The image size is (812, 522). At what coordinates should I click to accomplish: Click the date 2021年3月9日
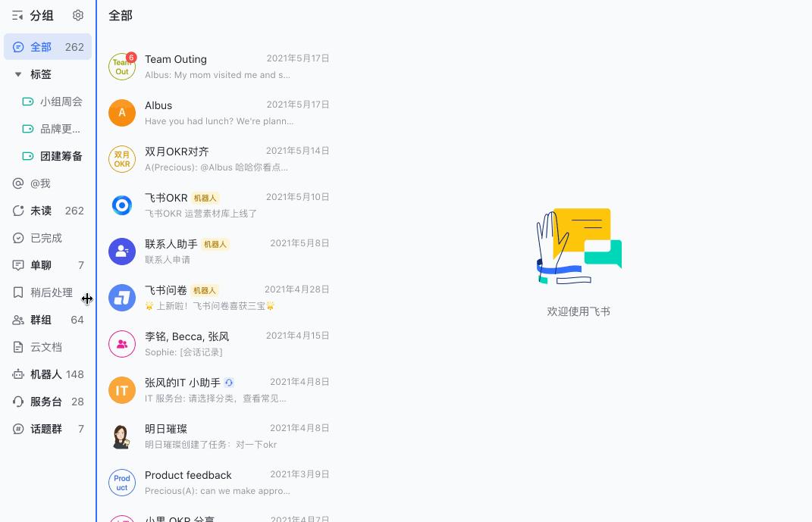coord(299,474)
